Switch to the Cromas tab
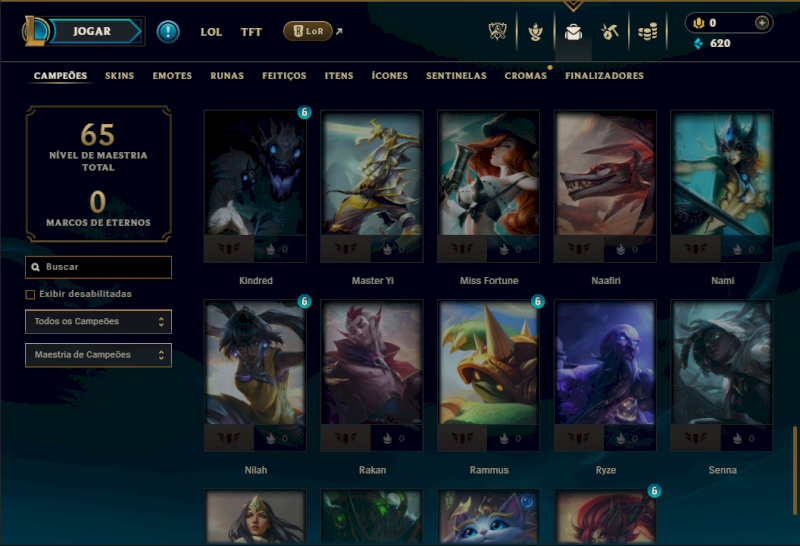Image resolution: width=800 pixels, height=546 pixels. [526, 76]
